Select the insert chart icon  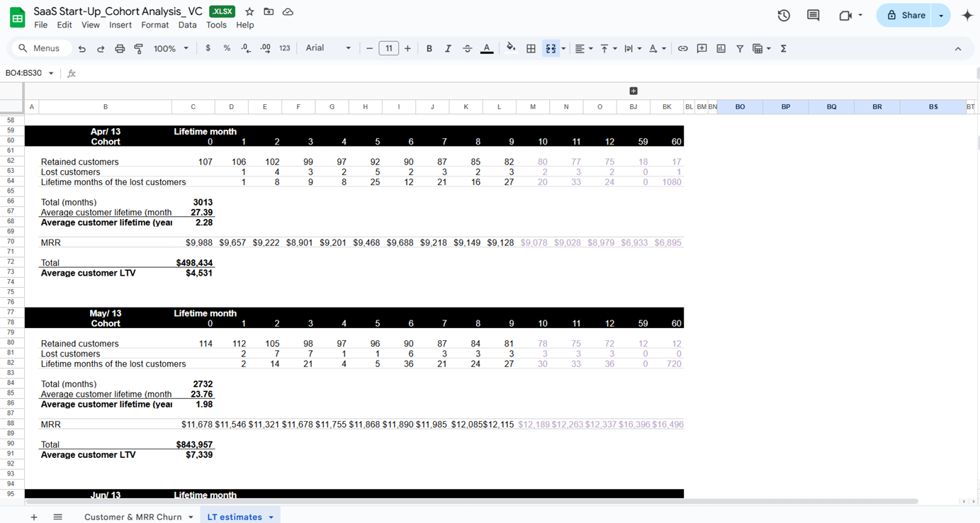[x=720, y=48]
